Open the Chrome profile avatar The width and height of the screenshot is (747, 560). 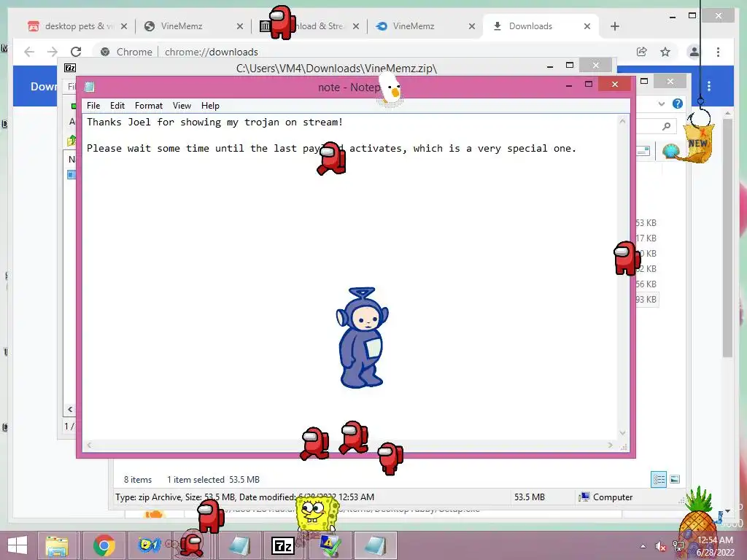click(x=694, y=52)
